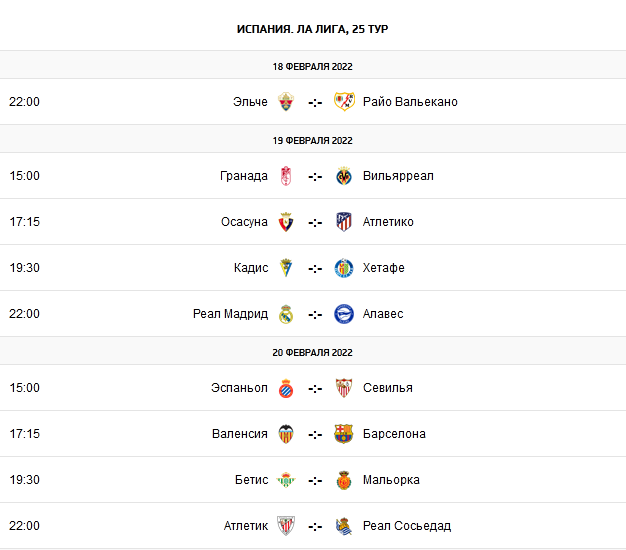Click the Real Madrid crest icon
626x550 pixels.
[x=286, y=314]
